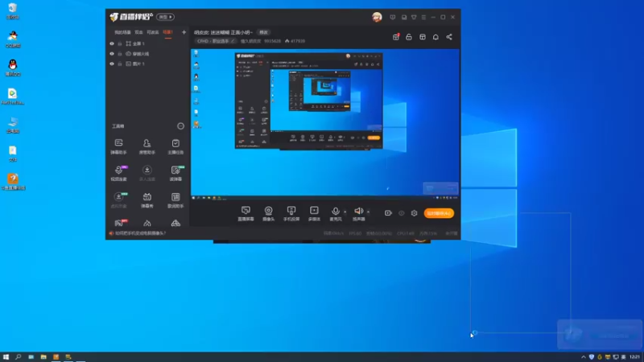Collapse the toolbox with circle button
644x362 pixels.
click(180, 126)
